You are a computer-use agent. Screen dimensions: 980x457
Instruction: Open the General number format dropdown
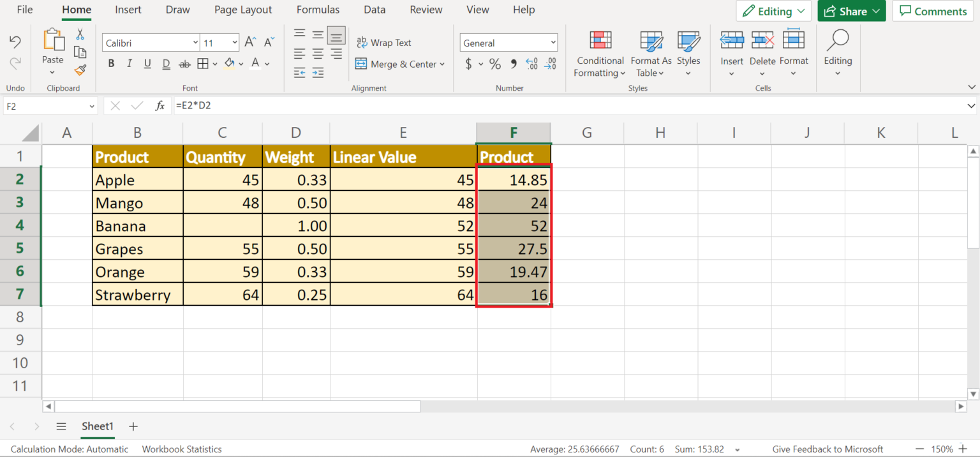[x=553, y=42]
